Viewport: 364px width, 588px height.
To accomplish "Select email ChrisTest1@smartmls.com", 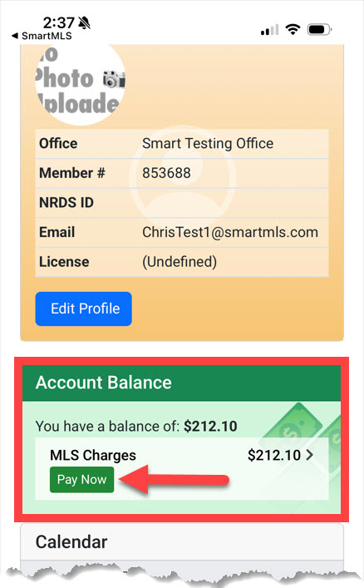I will click(230, 232).
